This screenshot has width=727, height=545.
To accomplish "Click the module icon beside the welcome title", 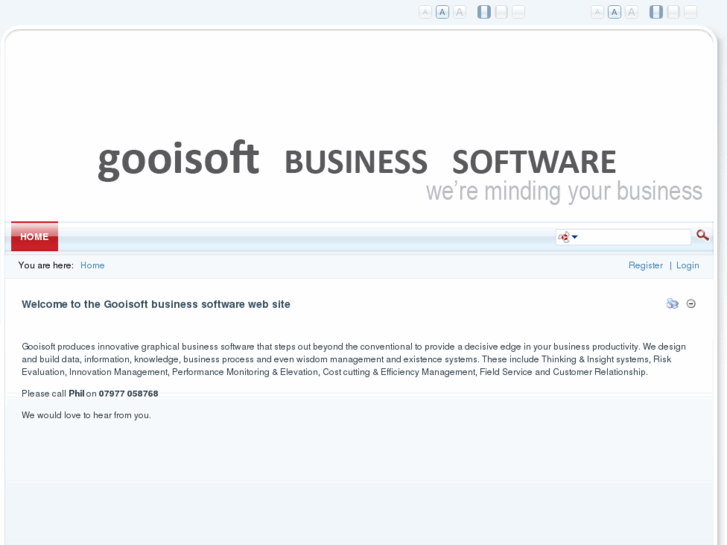I will 672,304.
